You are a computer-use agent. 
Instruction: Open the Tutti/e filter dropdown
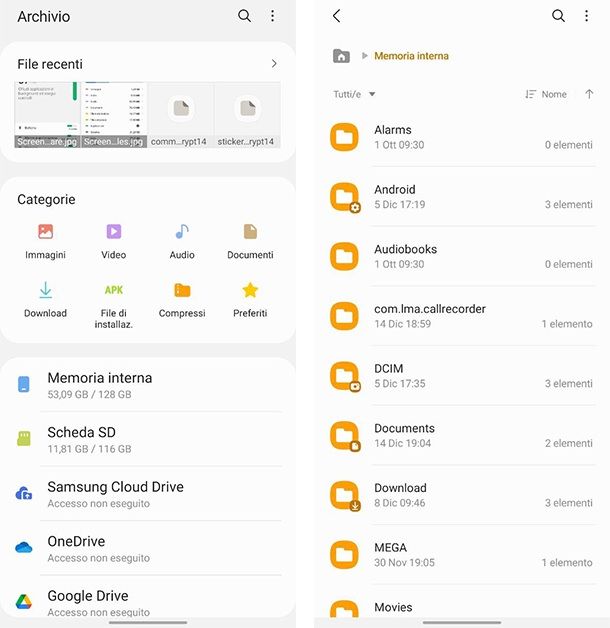354,95
